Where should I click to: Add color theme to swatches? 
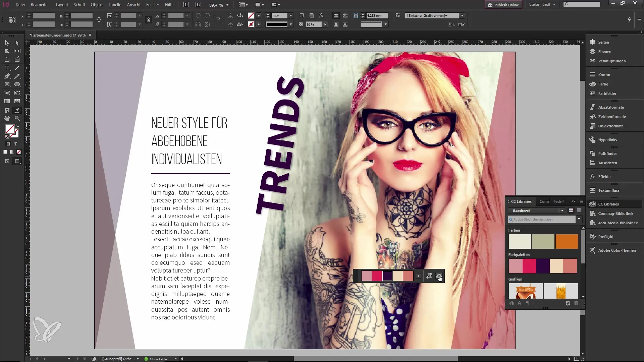[429, 276]
